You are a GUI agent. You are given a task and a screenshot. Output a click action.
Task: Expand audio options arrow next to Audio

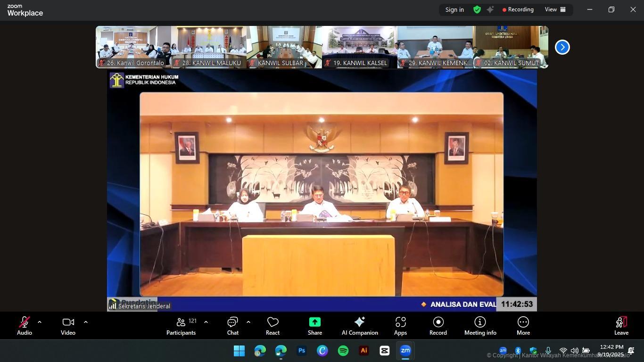tap(40, 322)
